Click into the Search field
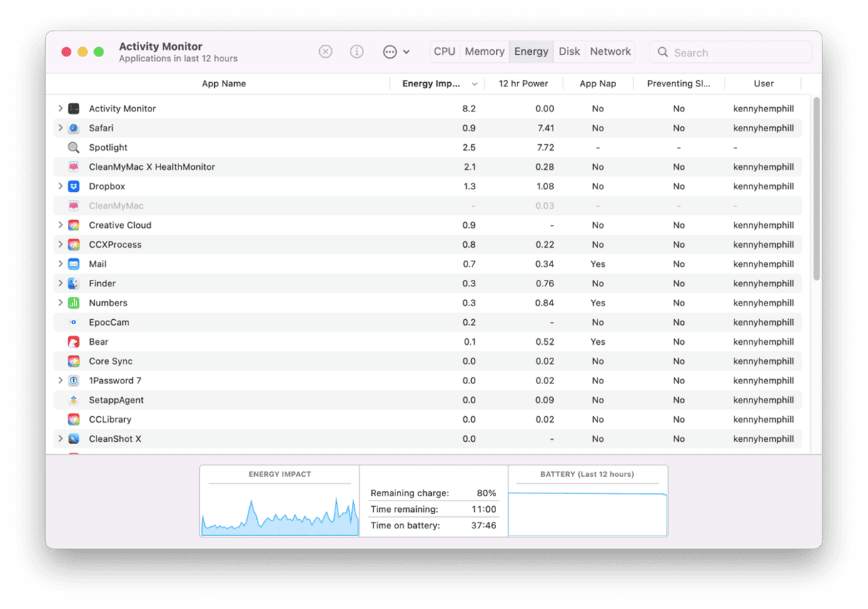 tap(730, 52)
